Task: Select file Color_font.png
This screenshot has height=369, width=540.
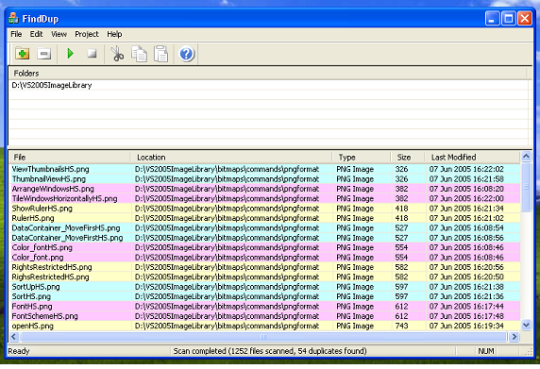Action: (x=38, y=257)
